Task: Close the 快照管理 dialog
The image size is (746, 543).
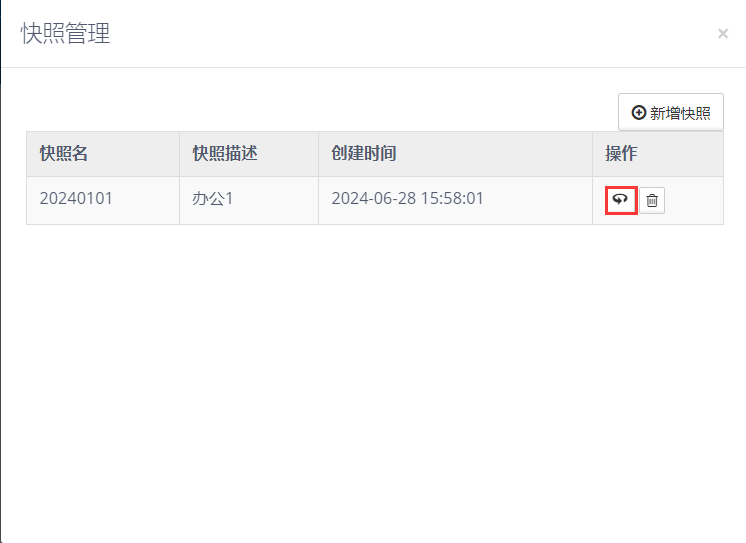Action: pos(723,34)
